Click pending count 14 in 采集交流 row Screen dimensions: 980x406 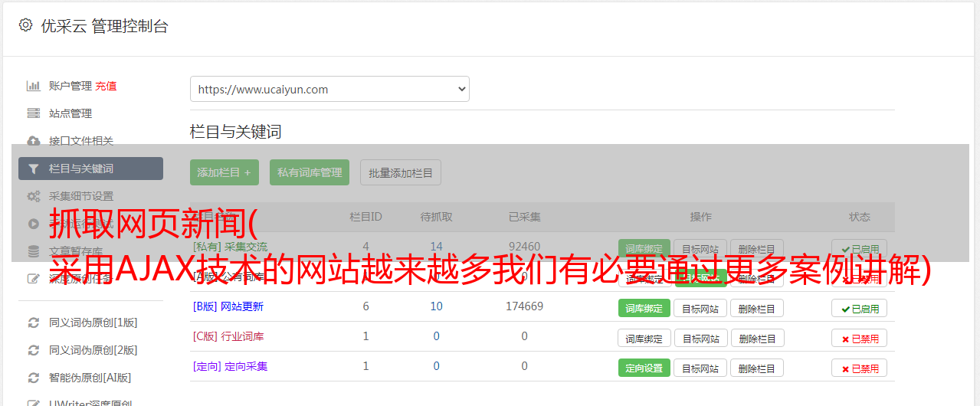click(437, 247)
